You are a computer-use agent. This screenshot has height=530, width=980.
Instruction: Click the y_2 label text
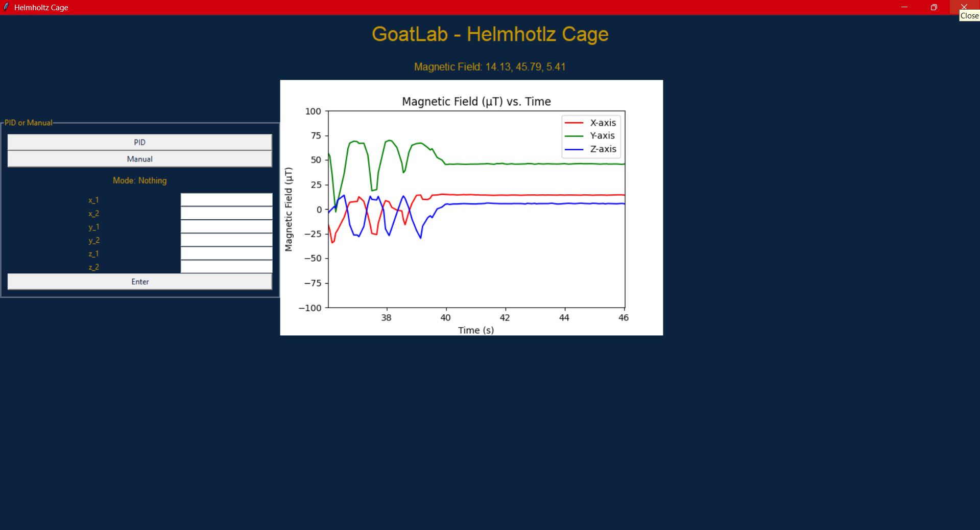(x=93, y=240)
